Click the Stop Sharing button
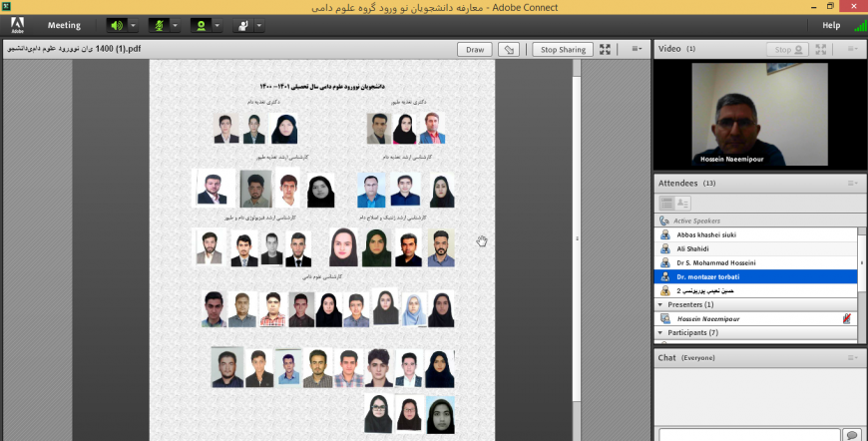Viewport: 868px width, 441px height. tap(563, 49)
